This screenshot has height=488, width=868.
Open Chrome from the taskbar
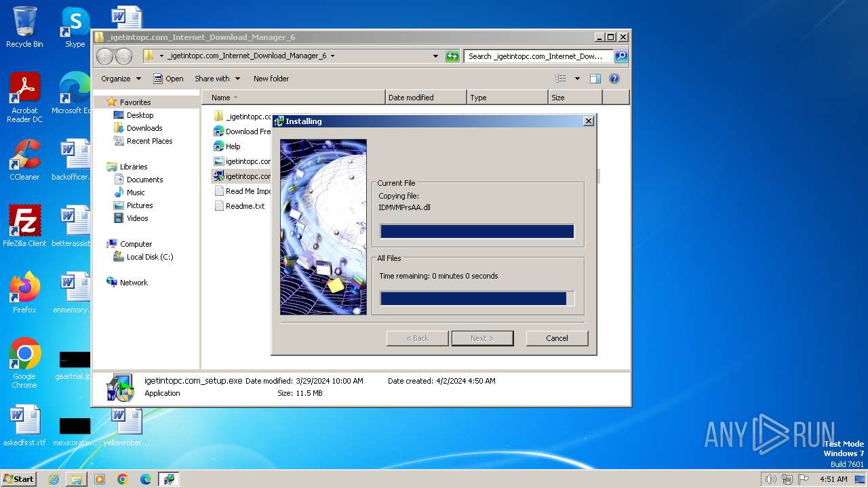point(123,479)
